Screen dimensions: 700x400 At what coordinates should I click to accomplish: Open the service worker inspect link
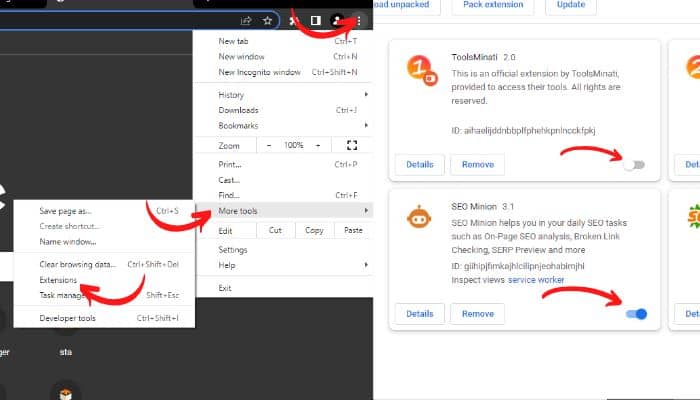click(536, 280)
